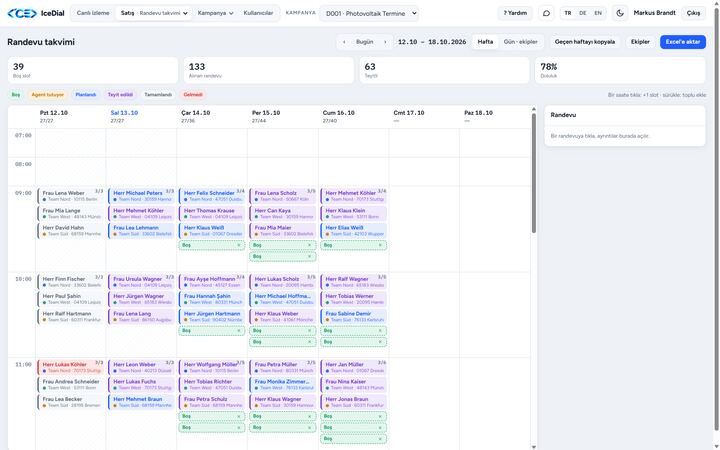Open Herr Elias Weiß appointment
Screen dimensions: 720x450
tap(354, 231)
